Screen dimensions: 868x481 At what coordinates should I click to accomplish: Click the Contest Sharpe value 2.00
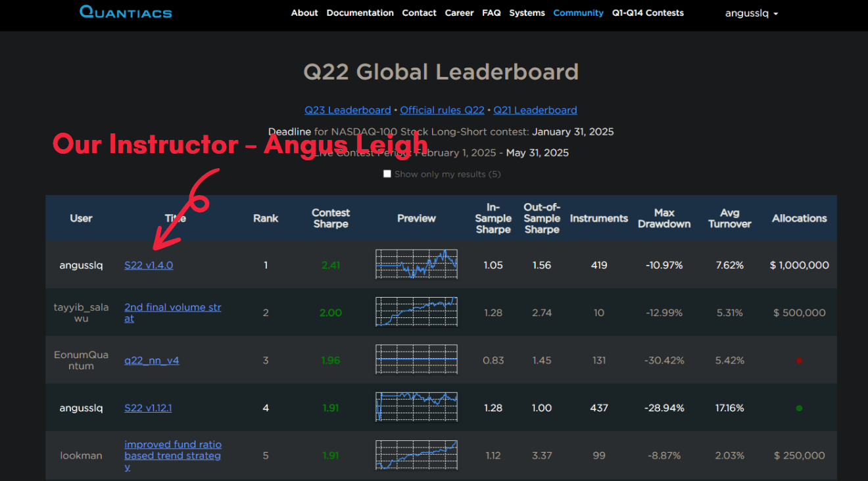(331, 313)
